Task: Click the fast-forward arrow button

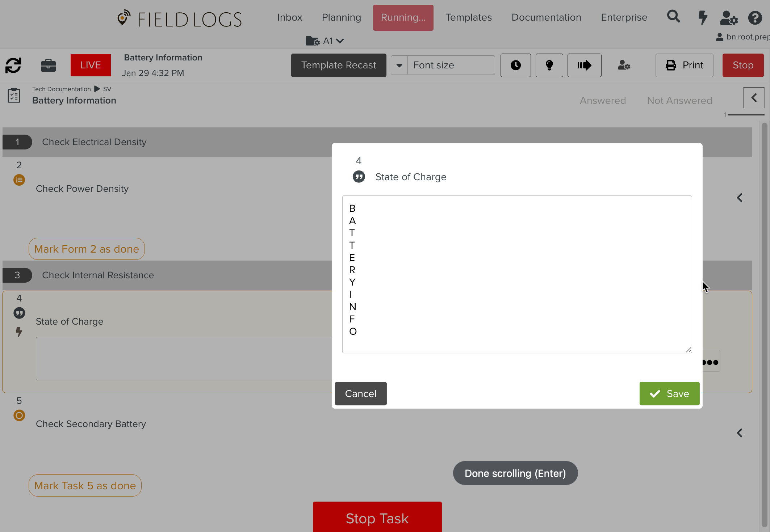Action: (584, 66)
